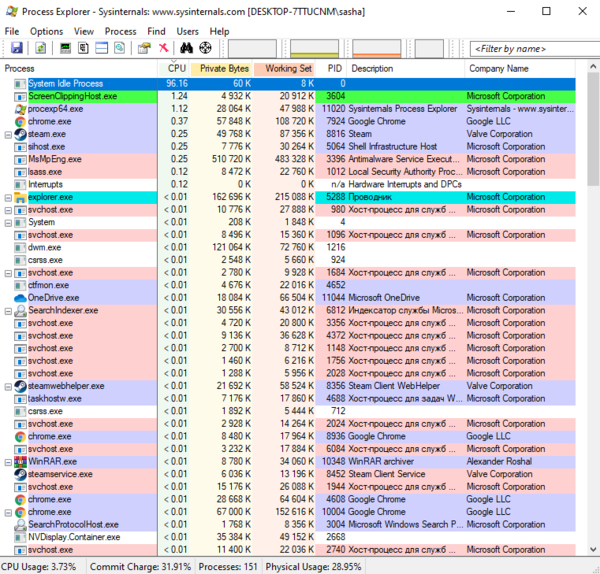Click the Save toolbar icon
Image resolution: width=600 pixels, height=574 pixels.
pyautogui.click(x=16, y=48)
